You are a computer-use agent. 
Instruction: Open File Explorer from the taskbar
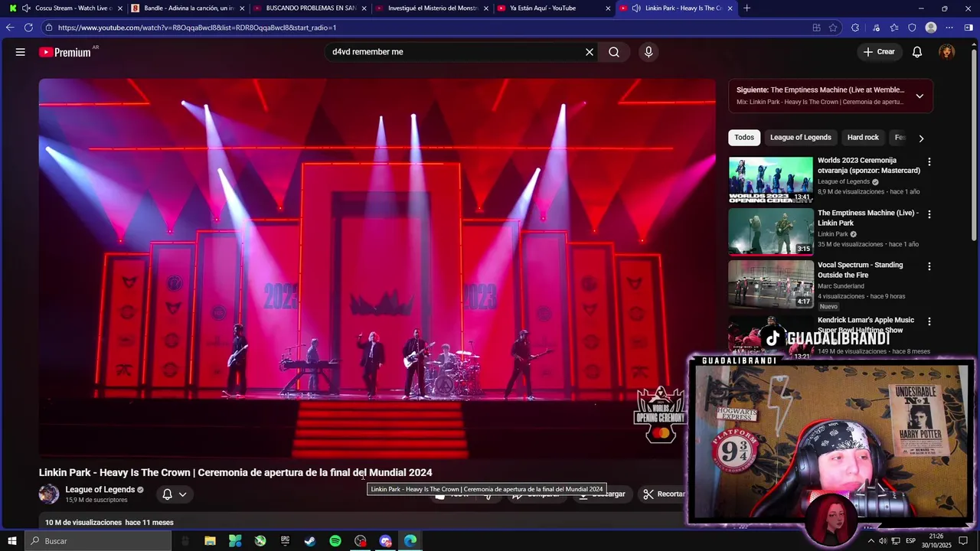point(210,541)
